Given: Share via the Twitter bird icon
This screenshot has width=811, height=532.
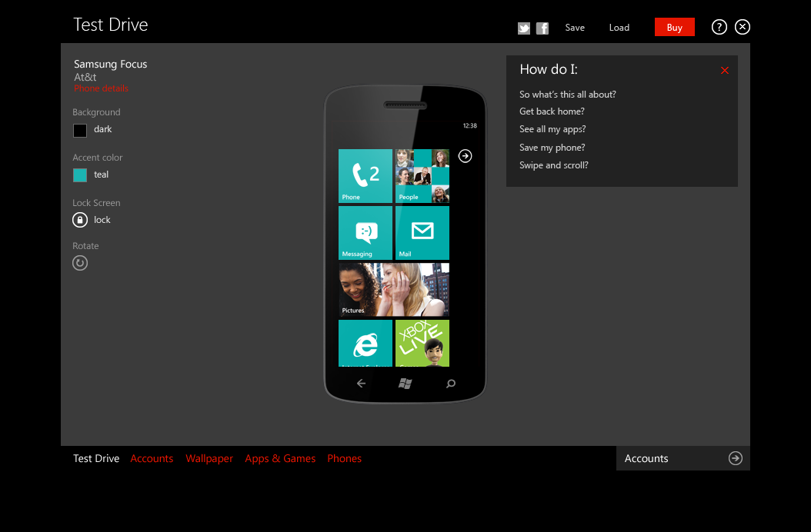Looking at the screenshot, I should (523, 28).
